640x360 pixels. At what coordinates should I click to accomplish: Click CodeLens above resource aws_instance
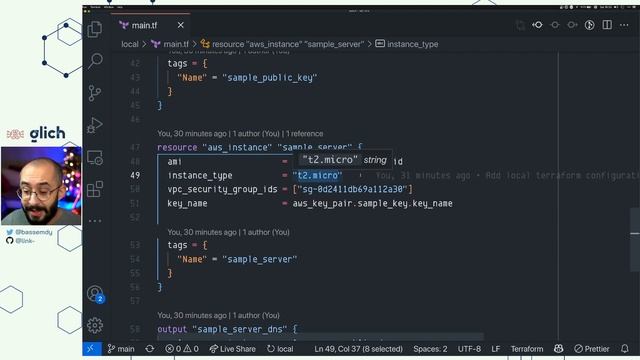(240, 133)
